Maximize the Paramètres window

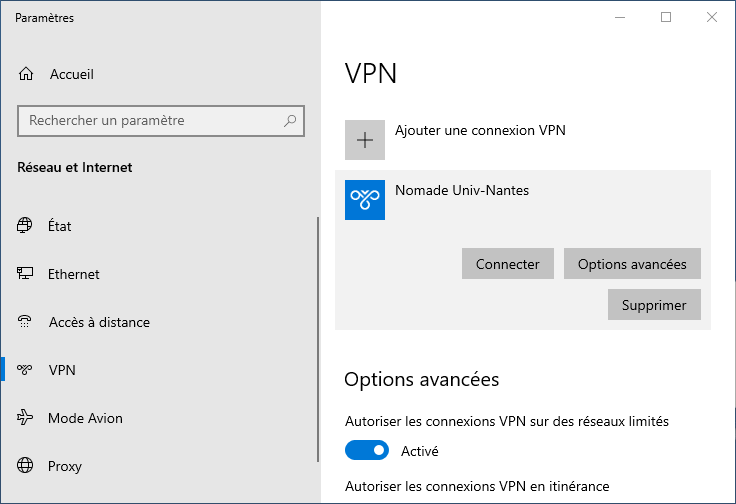666,17
